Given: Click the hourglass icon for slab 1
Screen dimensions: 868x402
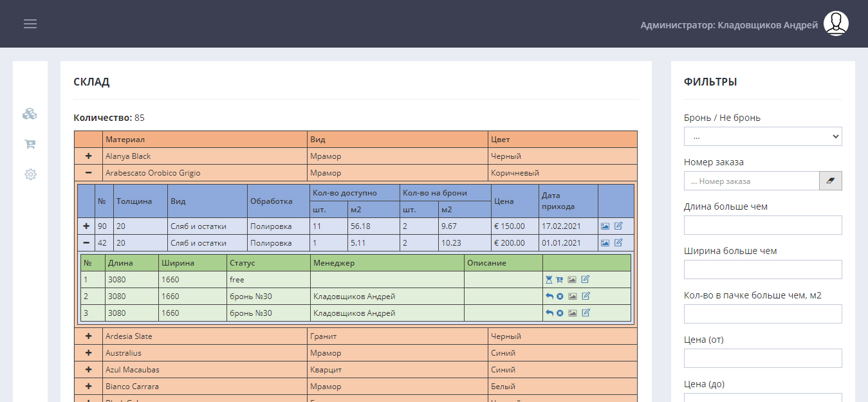Looking at the screenshot, I should click(x=549, y=280).
